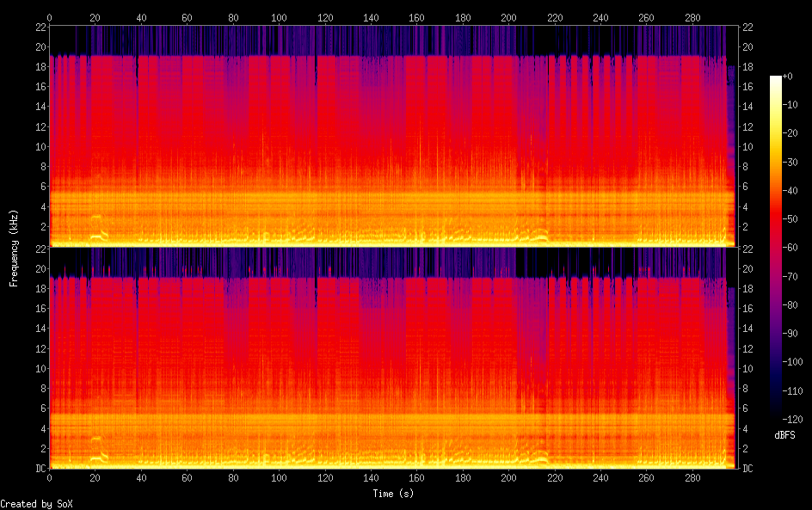Viewport: 812px width, 510px height.
Task: Click the -120 label on dBFS scale
Action: 795,419
